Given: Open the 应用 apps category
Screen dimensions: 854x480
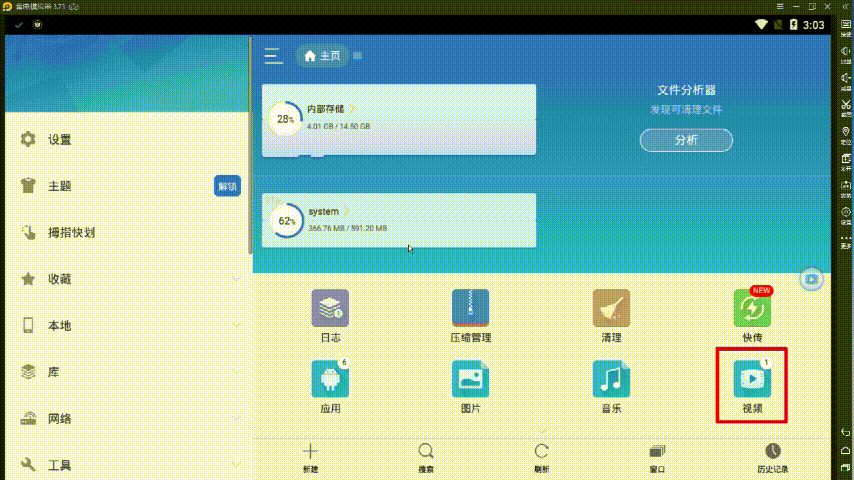Looking at the screenshot, I should [330, 386].
